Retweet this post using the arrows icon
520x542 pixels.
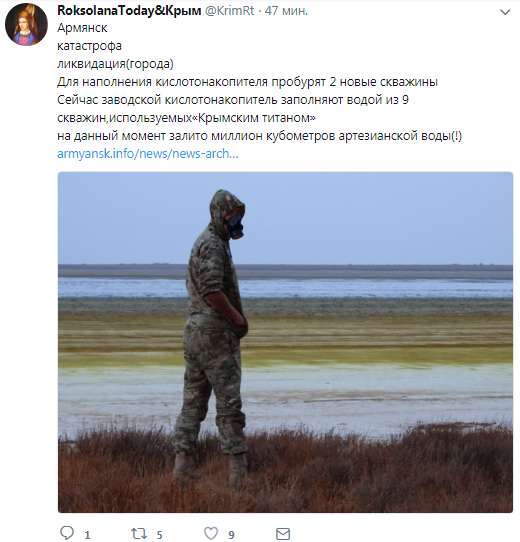(x=139, y=533)
